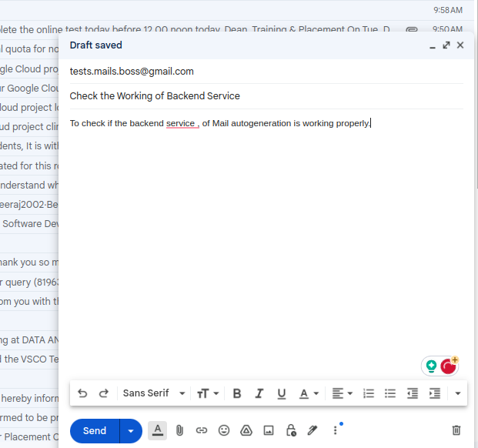Expand more formatting options arrow
Image resolution: width=478 pixels, height=448 pixels.
pos(457,393)
